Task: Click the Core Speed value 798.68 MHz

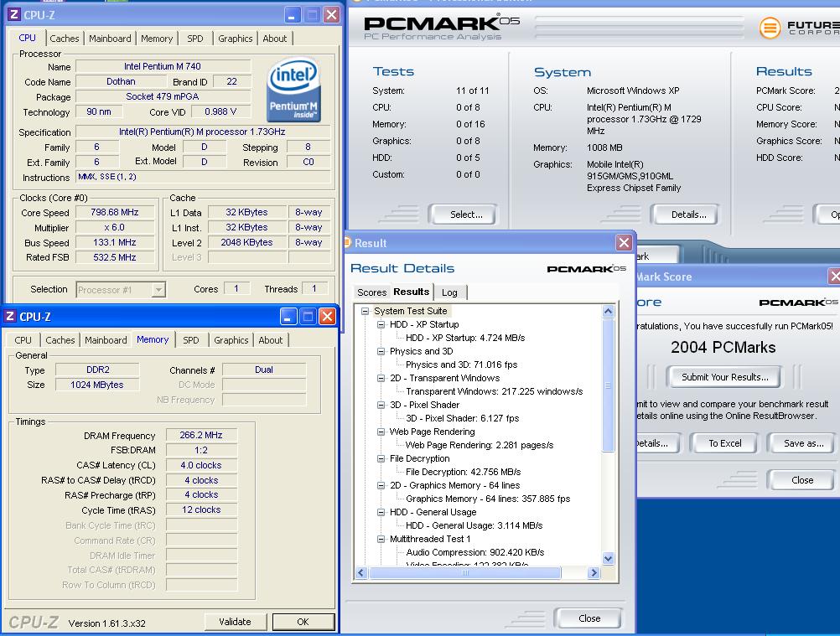Action: click(x=115, y=212)
